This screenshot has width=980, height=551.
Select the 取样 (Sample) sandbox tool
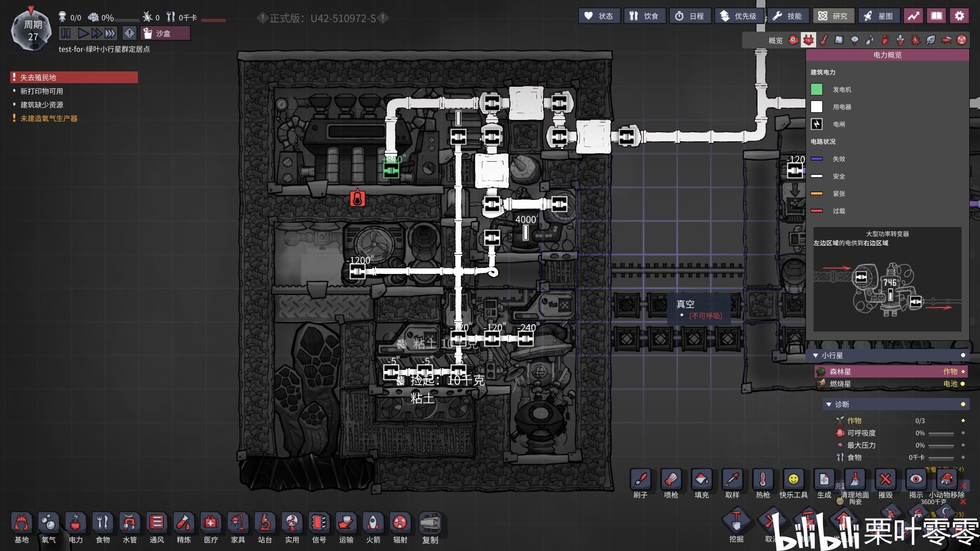(x=732, y=484)
